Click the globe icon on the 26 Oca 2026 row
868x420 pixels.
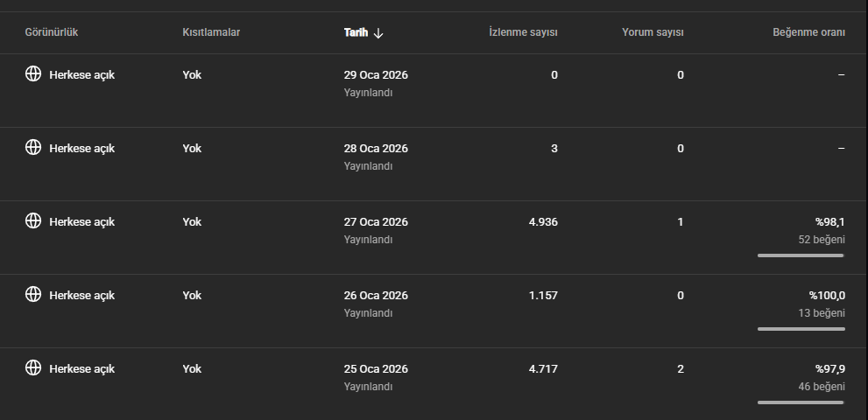33,294
